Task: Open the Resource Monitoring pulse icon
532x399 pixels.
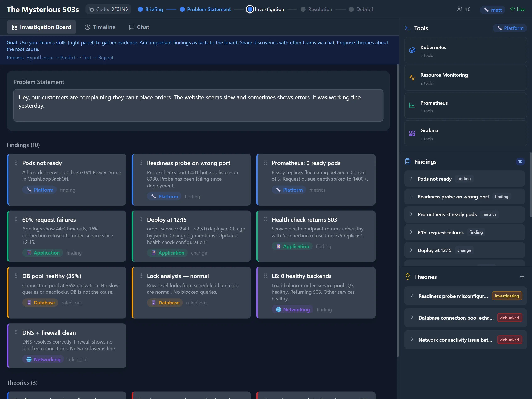Action: coord(412,78)
